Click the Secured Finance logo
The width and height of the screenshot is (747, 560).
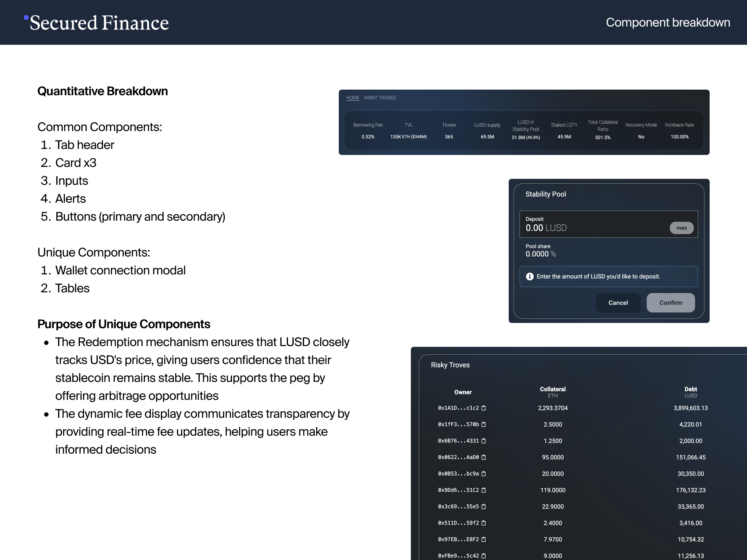coord(96,22)
